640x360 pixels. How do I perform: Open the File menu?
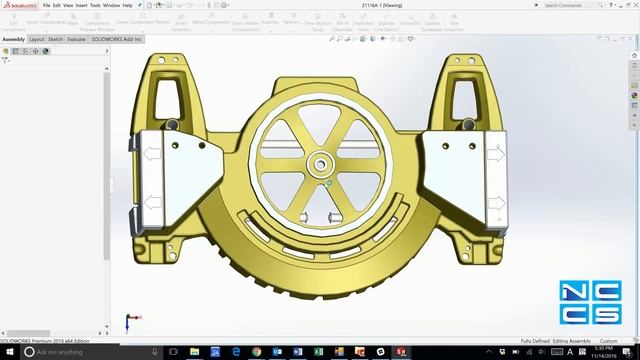tap(47, 5)
